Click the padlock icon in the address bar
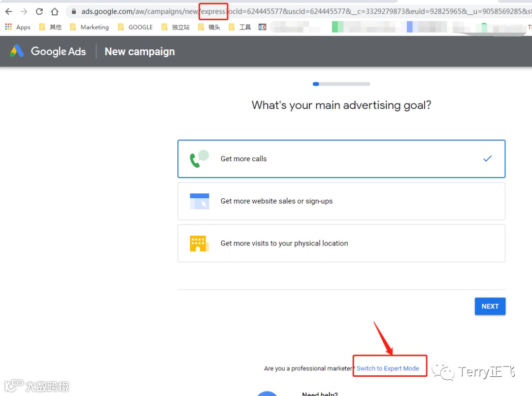Screen dimensions: 532x396 coord(73,11)
